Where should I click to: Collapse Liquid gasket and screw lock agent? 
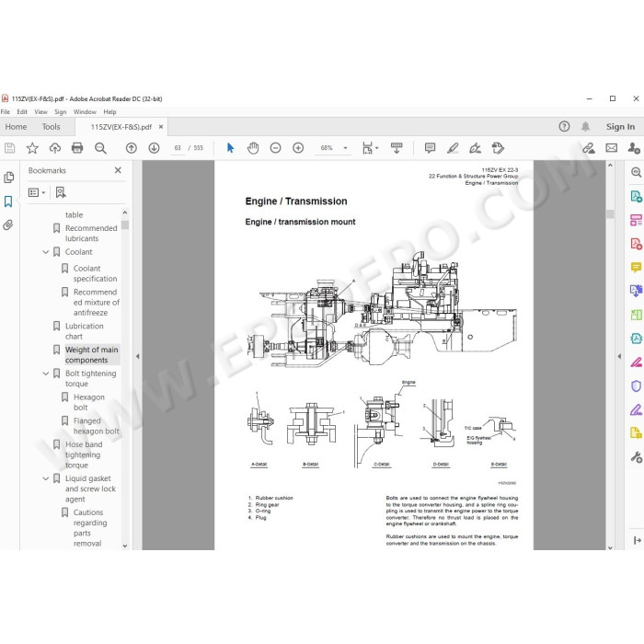[x=46, y=479]
